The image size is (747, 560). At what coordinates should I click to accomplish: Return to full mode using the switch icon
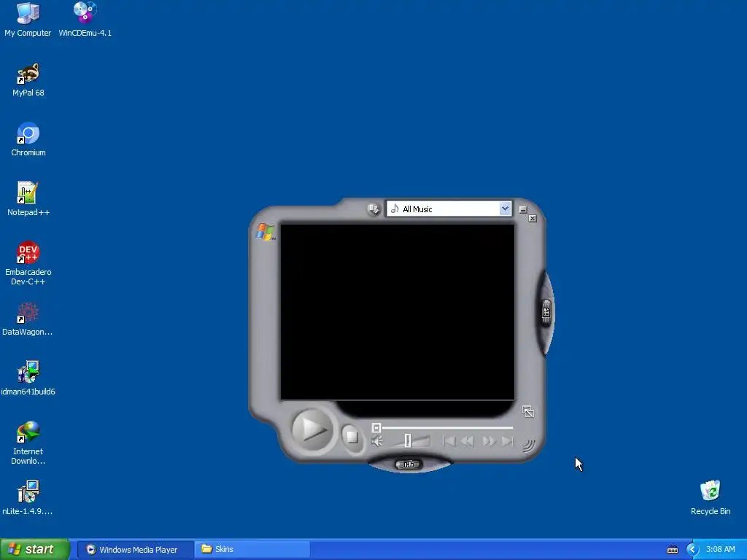coord(528,411)
